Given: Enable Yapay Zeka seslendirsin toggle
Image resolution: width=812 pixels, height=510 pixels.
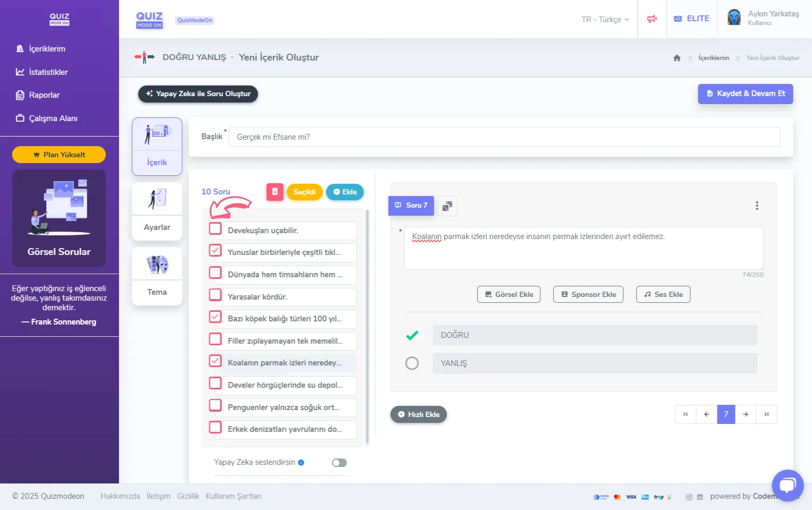Looking at the screenshot, I should tap(339, 463).
